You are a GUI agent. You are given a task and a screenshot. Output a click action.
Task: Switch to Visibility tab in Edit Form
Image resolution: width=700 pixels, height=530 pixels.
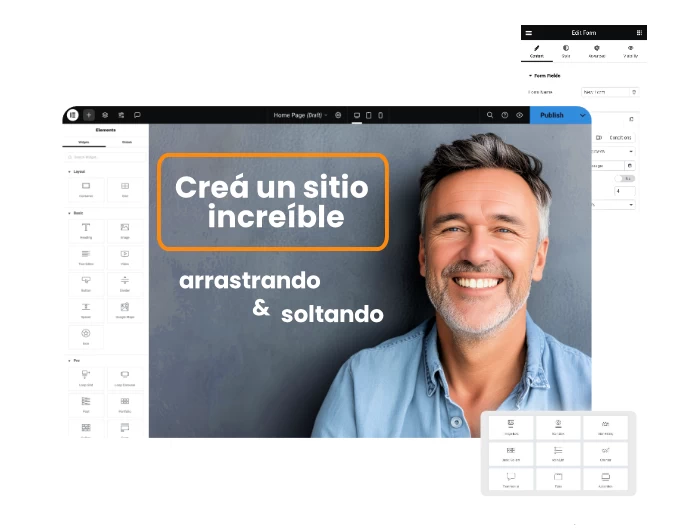(x=630, y=51)
